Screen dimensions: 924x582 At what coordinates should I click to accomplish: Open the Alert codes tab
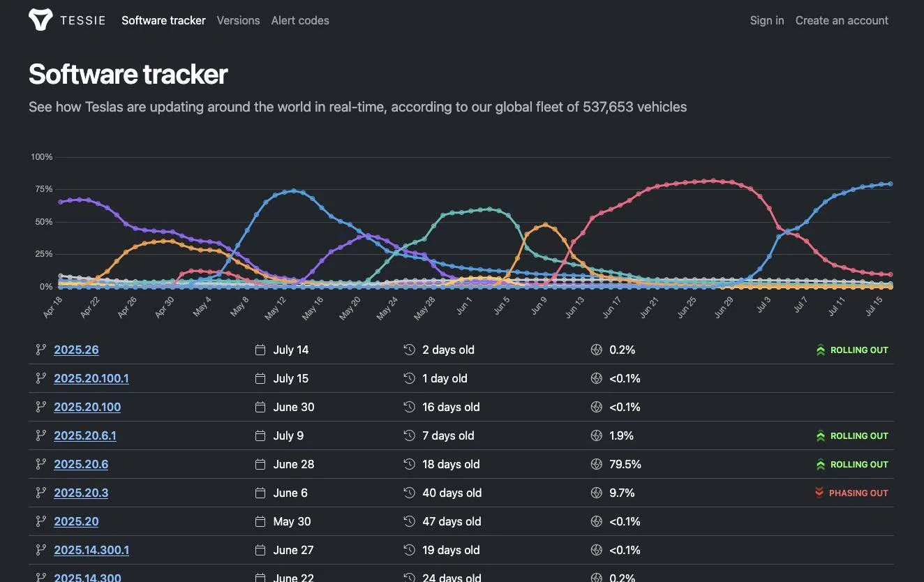pos(300,20)
